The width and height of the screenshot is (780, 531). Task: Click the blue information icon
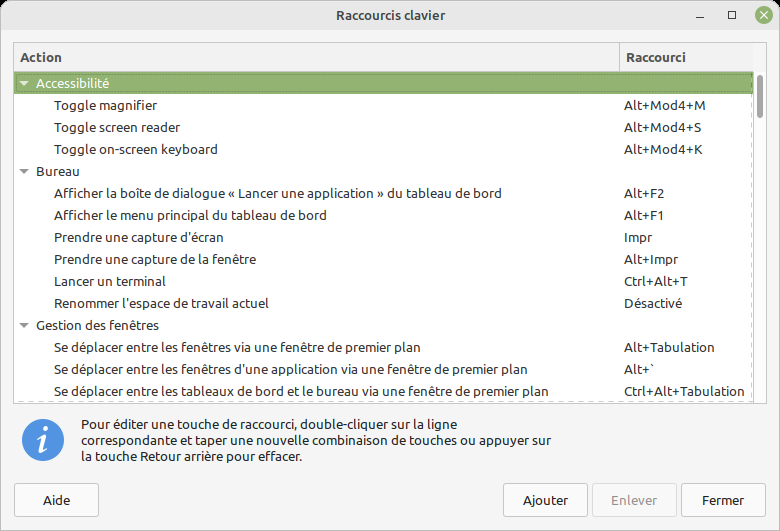pyautogui.click(x=43, y=440)
